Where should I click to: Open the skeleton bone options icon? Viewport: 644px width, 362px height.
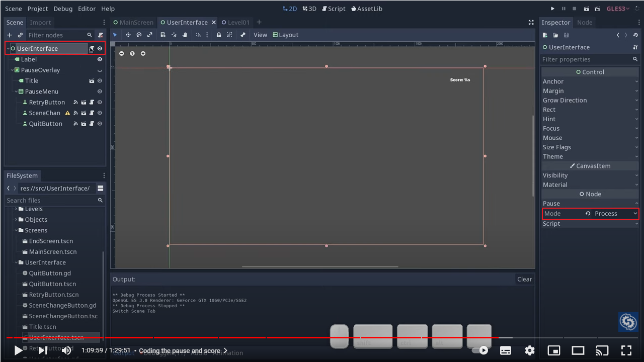click(x=243, y=35)
